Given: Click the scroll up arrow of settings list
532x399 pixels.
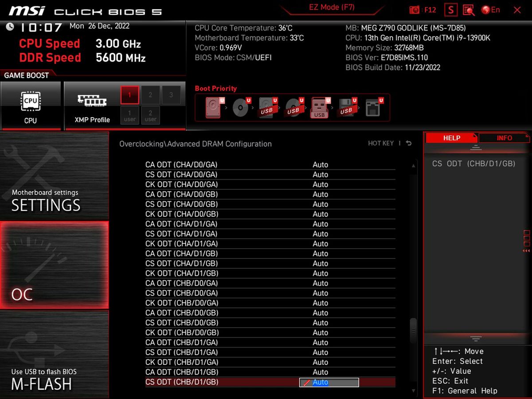Looking at the screenshot, I should click(413, 166).
